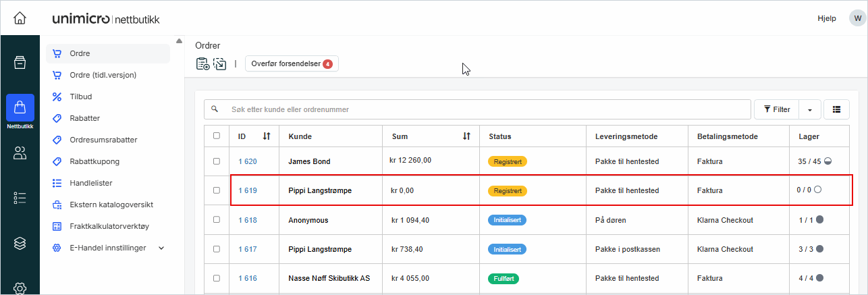
Task: Click the green Fullført status badge
Action: pos(503,278)
